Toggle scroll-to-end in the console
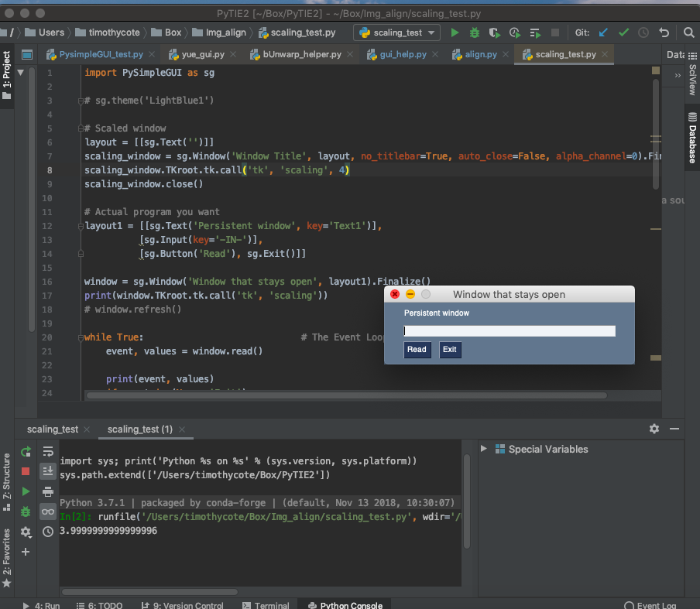Screen dimensions: 700x609 (47, 470)
